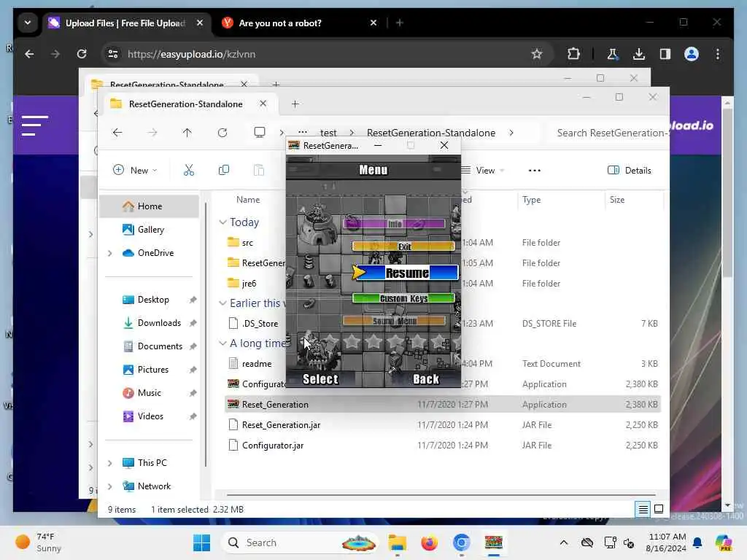Open the New dropdown in Explorer
The width and height of the screenshot is (747, 560).
(x=135, y=170)
